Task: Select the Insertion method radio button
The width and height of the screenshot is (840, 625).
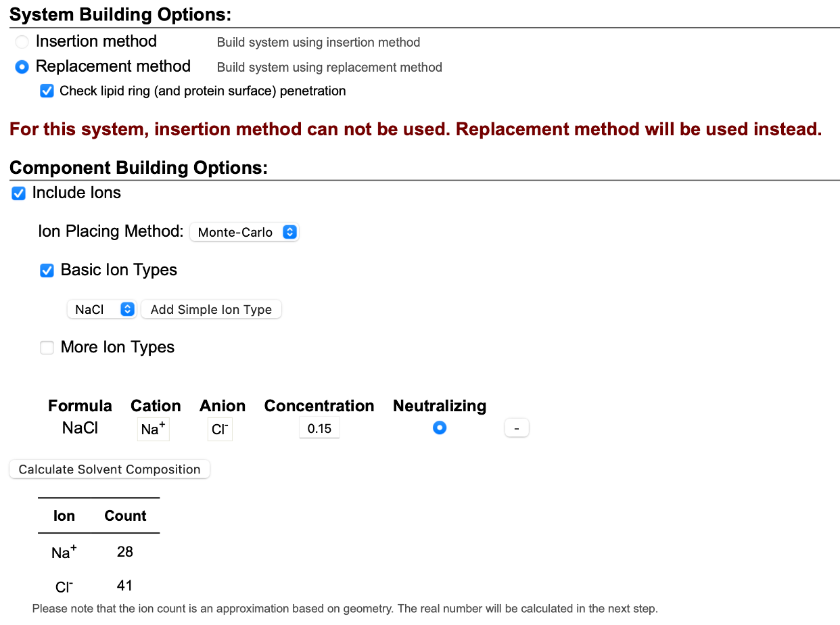Action: click(x=22, y=42)
